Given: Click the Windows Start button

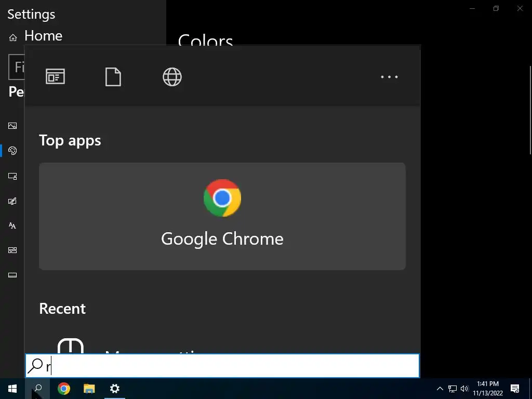Looking at the screenshot, I should tap(12, 389).
